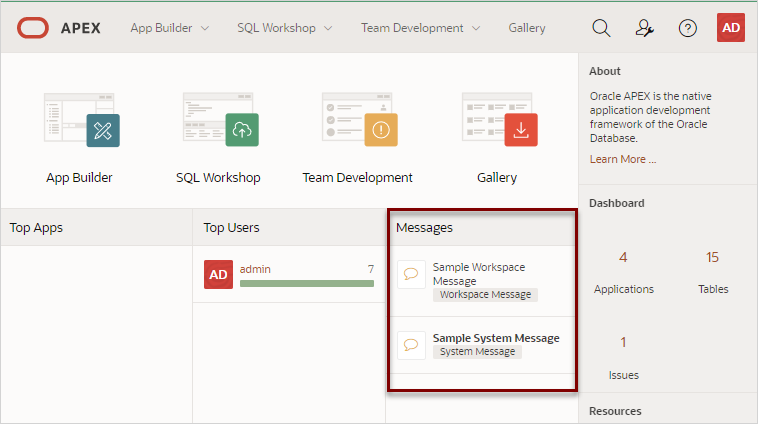This screenshot has height=424, width=758.
Task: Click the Workspace Message tag
Action: (x=485, y=294)
